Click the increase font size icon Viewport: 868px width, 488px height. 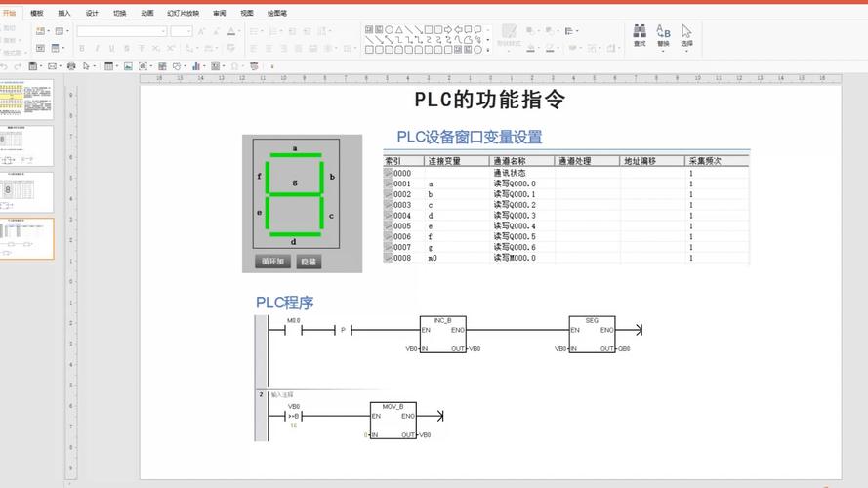201,32
